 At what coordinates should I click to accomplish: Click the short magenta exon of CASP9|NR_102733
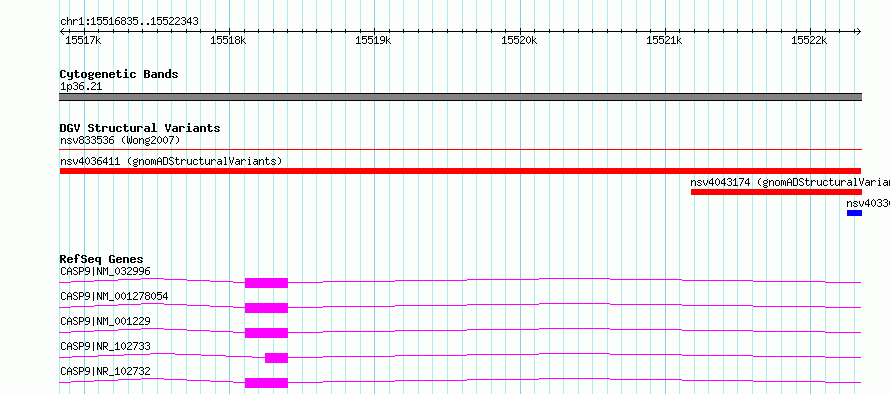tap(276, 358)
